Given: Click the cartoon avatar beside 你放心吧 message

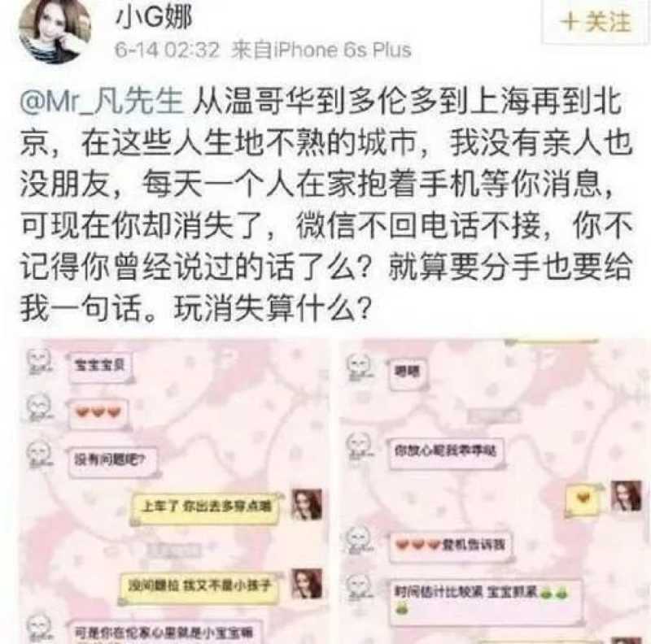Looking at the screenshot, I should click(x=359, y=446).
